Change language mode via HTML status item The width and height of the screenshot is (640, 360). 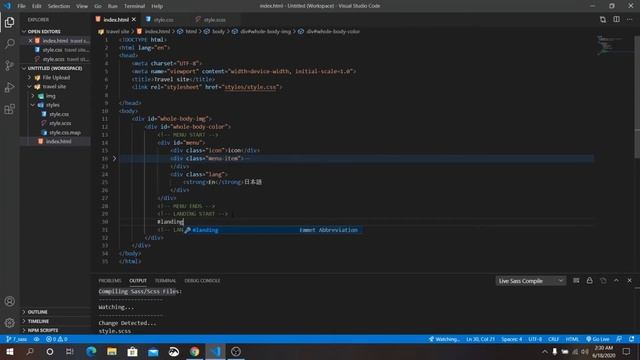(572, 339)
